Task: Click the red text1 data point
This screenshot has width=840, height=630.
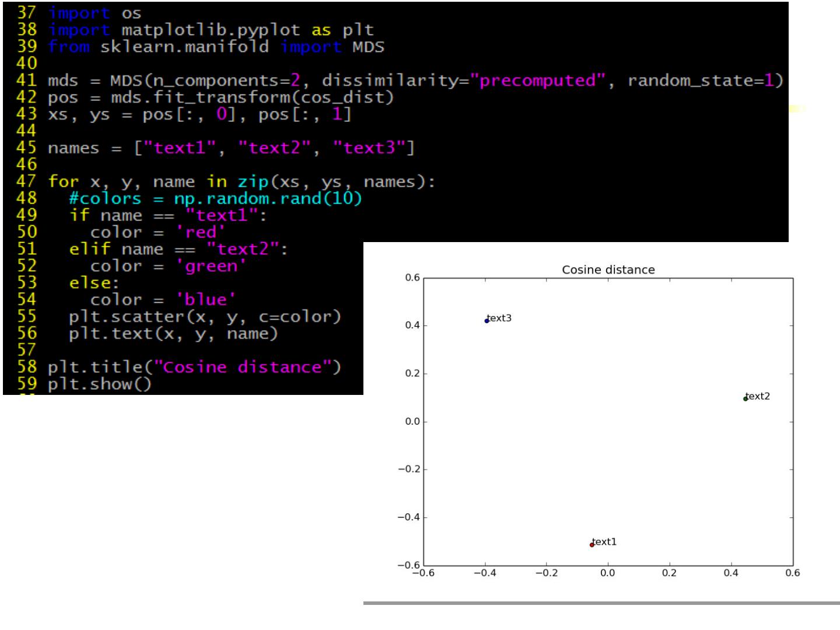Action: click(x=591, y=544)
